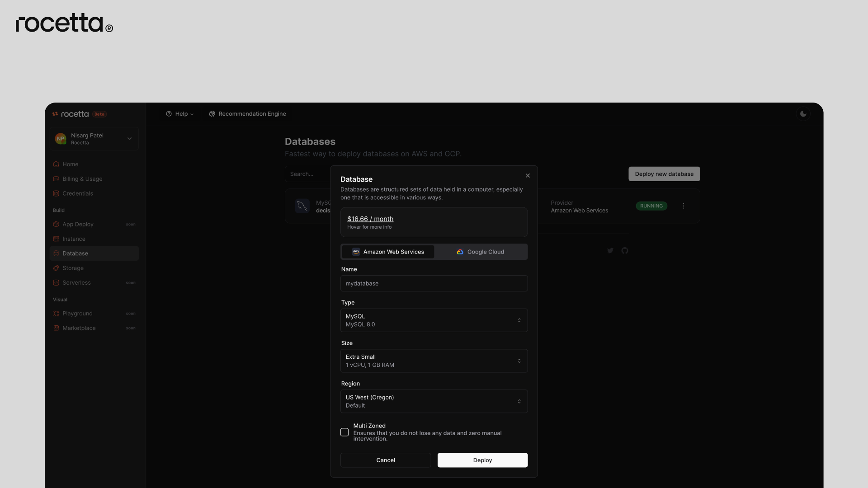Viewport: 868px width, 488px height.
Task: Open Instance in the sidebar
Action: point(94,239)
